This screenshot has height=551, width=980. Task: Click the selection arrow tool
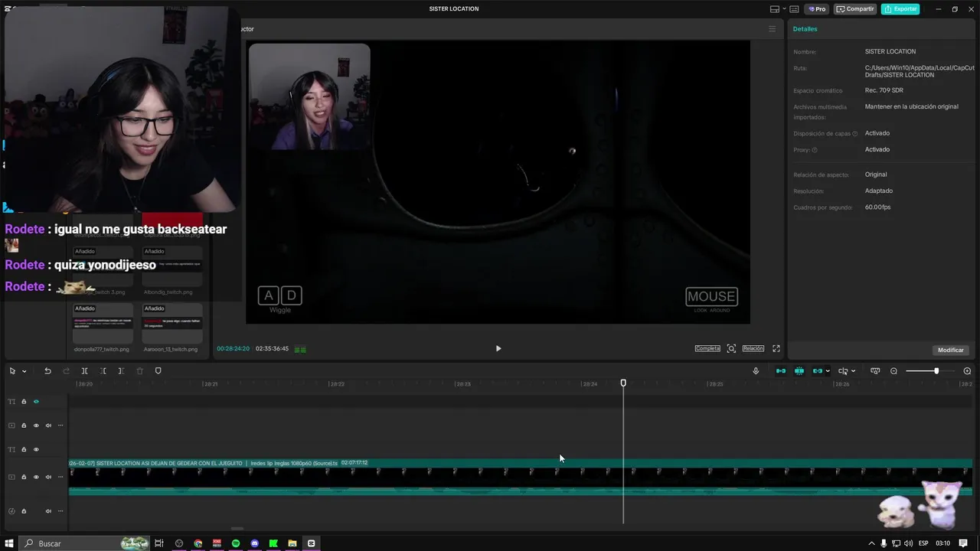12,371
